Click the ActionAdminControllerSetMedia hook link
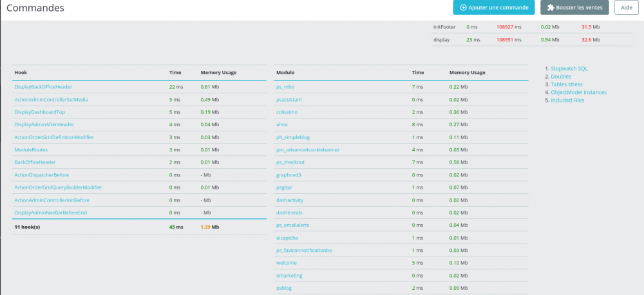The height and width of the screenshot is (295, 644). (x=51, y=99)
